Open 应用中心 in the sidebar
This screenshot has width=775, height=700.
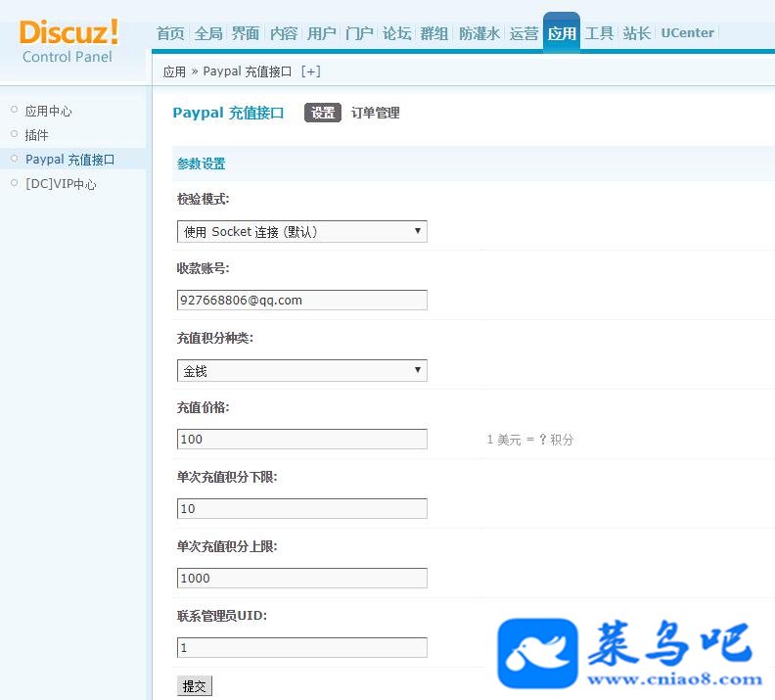click(49, 111)
